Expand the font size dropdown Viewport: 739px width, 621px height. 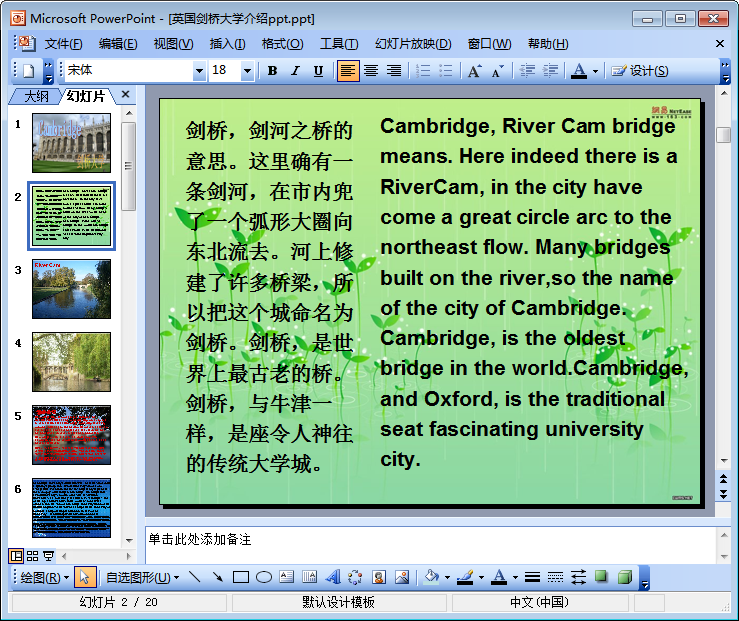[x=249, y=71]
